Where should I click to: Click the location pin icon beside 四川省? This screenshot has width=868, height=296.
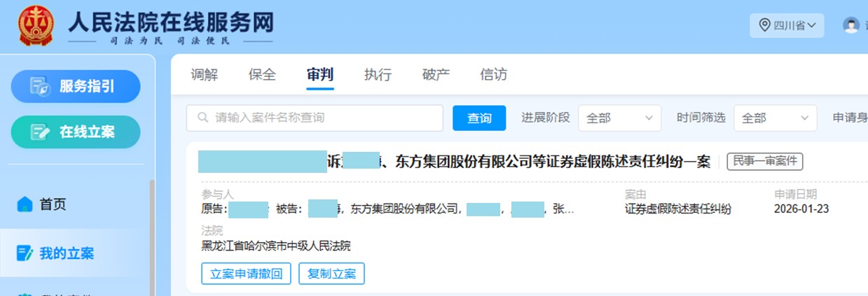click(x=764, y=26)
